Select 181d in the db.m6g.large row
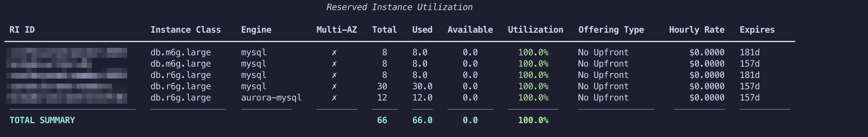This screenshot has width=868, height=137. click(x=750, y=52)
